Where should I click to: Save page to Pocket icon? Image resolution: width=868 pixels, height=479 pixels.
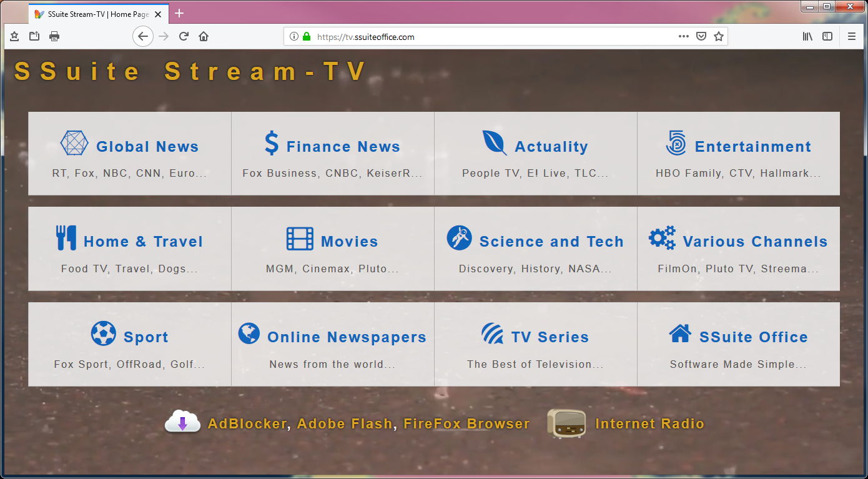point(701,36)
